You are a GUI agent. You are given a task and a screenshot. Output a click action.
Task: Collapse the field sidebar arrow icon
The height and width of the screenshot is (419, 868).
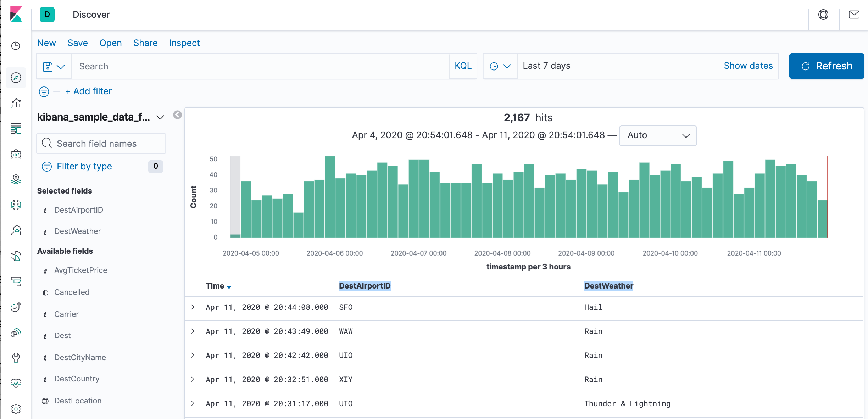tap(177, 115)
